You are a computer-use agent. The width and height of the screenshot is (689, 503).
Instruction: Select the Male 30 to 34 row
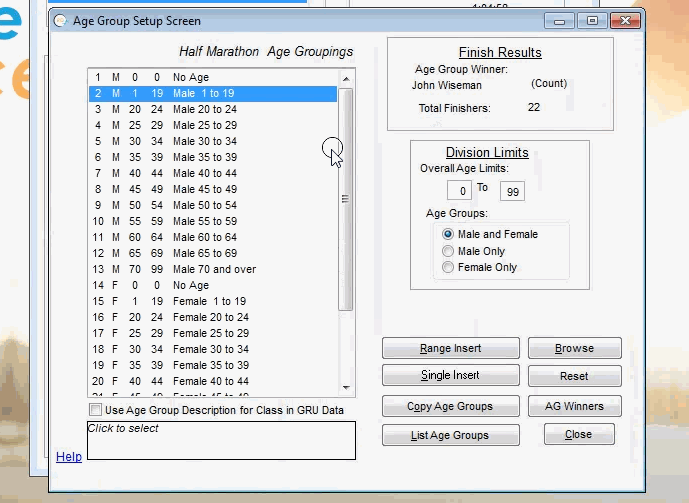213,141
